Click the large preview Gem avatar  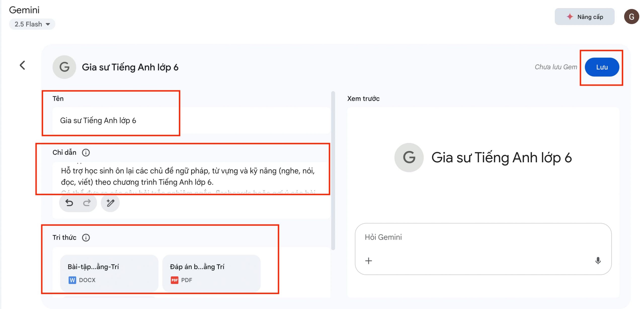tap(409, 158)
